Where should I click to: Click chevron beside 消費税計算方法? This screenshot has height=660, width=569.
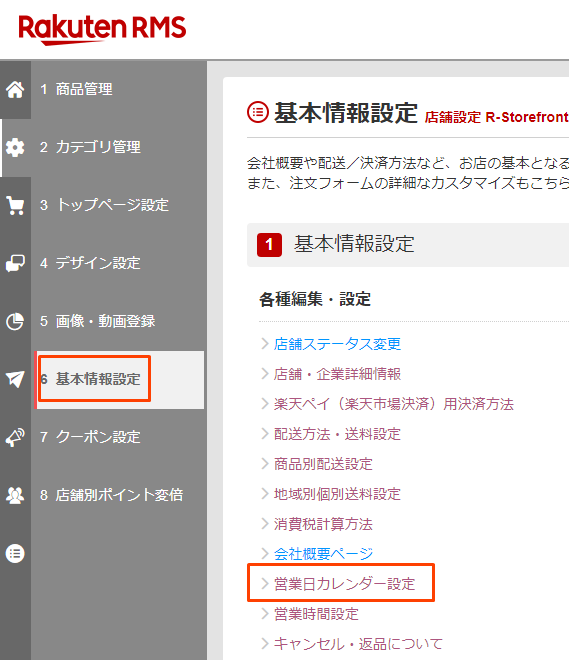(x=265, y=524)
